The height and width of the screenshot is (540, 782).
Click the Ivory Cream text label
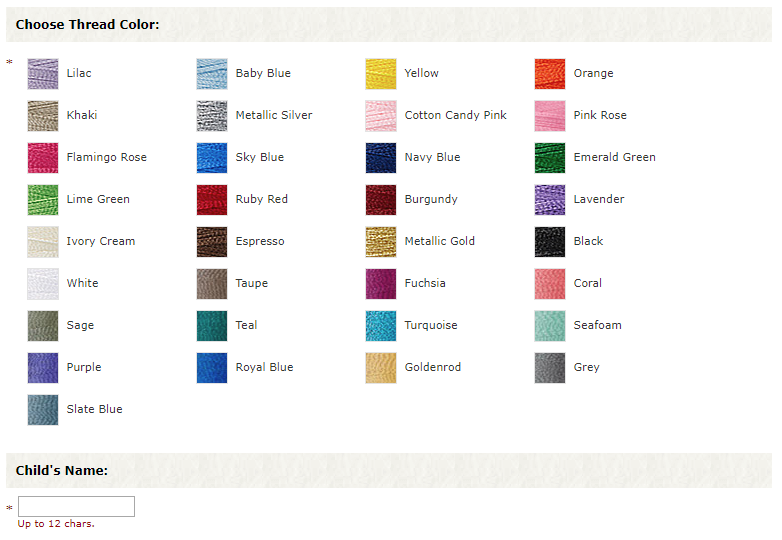100,241
